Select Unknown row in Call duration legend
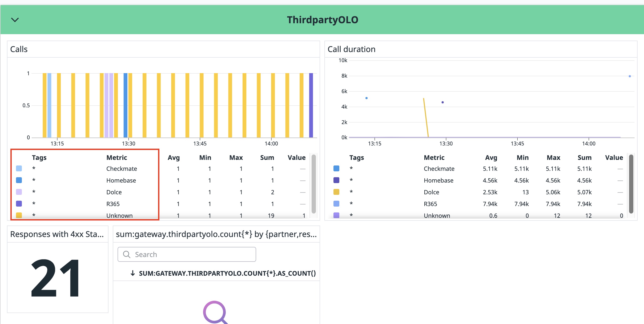The image size is (644, 324). point(478,215)
